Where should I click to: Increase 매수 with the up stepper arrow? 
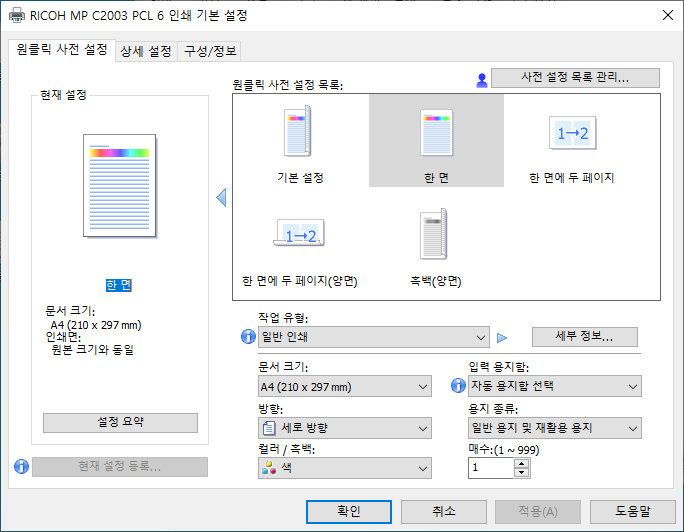point(521,464)
